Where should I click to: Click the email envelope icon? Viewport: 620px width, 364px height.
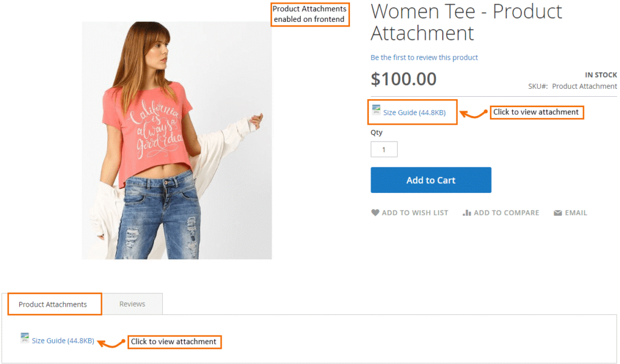point(558,212)
